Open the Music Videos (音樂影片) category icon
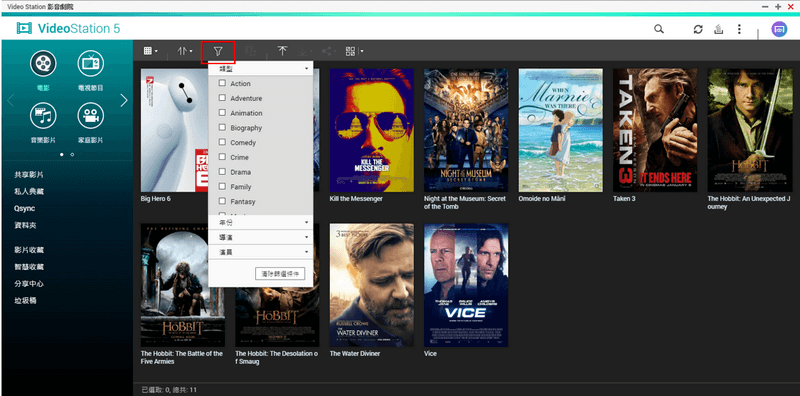The width and height of the screenshot is (800, 396). point(43,116)
